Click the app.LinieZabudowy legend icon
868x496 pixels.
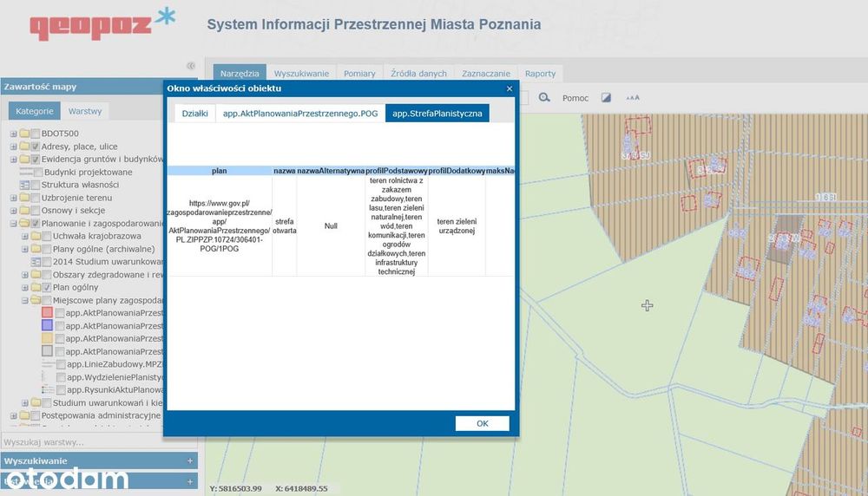48,364
